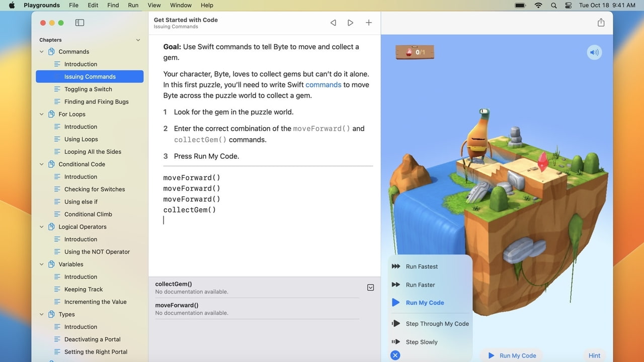The width and height of the screenshot is (644, 362).
Task: Go to the previous page arrow
Action: (333, 23)
